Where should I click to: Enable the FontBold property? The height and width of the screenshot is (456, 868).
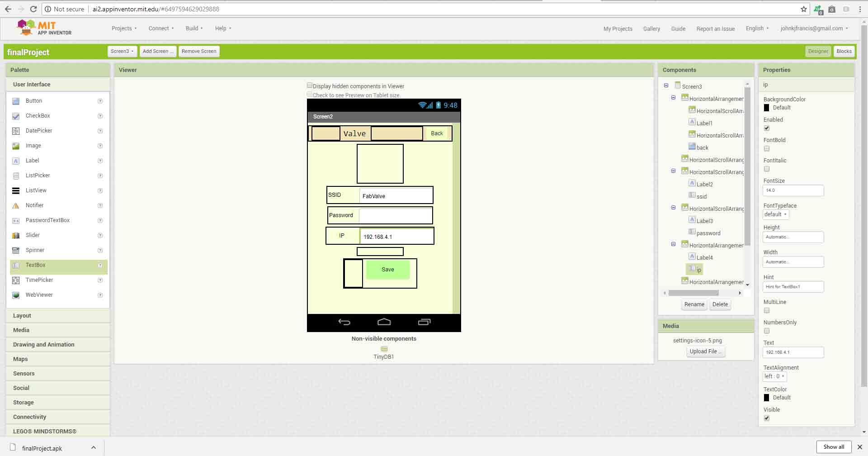coord(767,149)
